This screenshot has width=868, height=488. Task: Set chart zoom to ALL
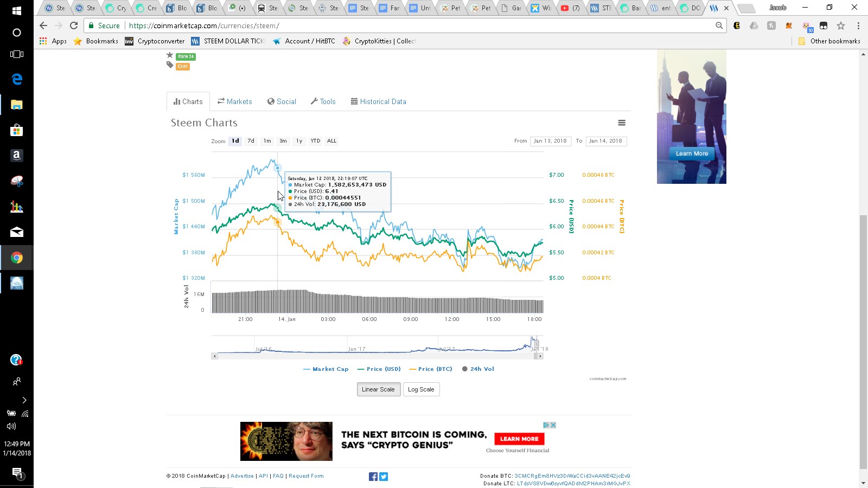331,141
